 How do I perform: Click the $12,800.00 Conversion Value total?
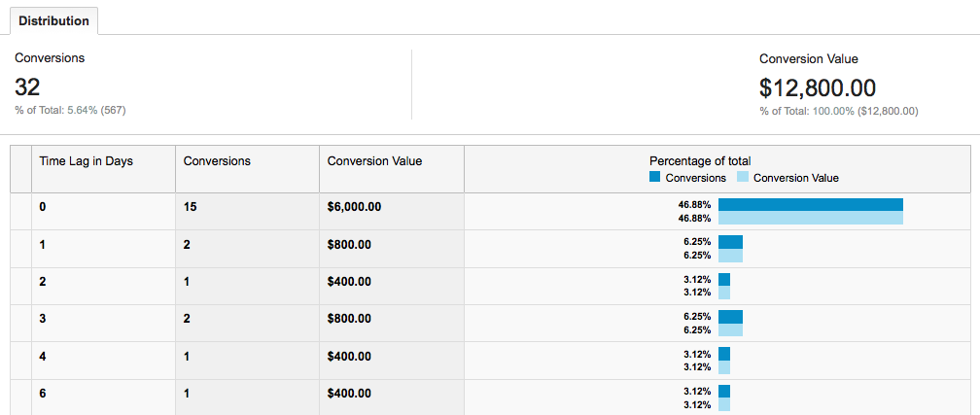click(x=817, y=87)
